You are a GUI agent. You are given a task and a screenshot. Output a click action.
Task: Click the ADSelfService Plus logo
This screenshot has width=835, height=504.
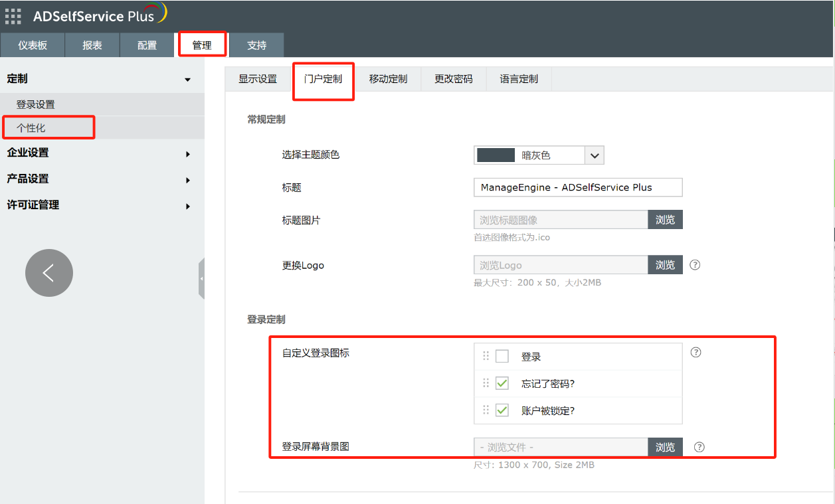tap(100, 15)
